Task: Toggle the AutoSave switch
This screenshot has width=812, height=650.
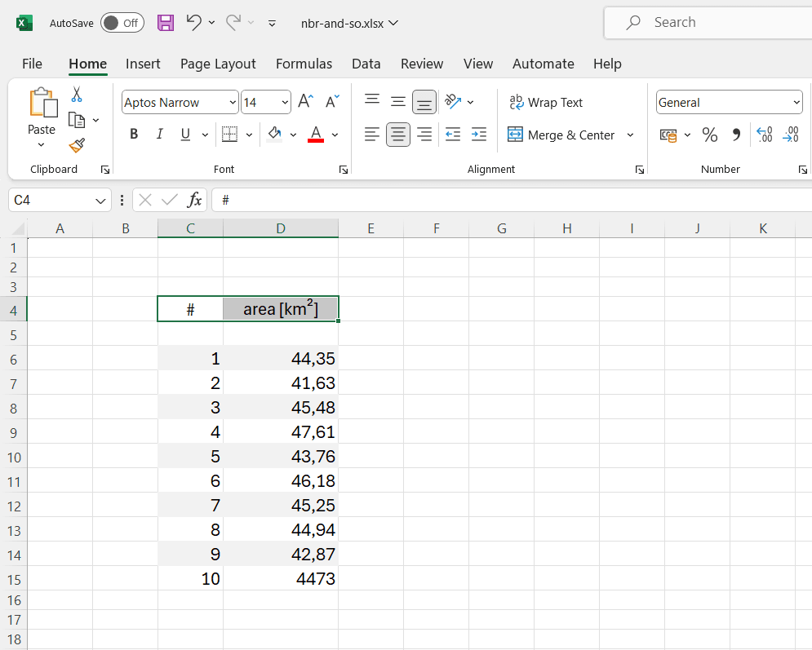Action: click(x=122, y=23)
